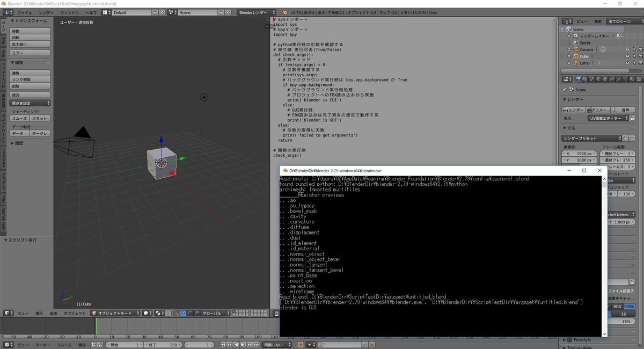Viewport: 644px width, 349px height.
Task: Open the Object Mode dropdown
Action: click(x=115, y=313)
